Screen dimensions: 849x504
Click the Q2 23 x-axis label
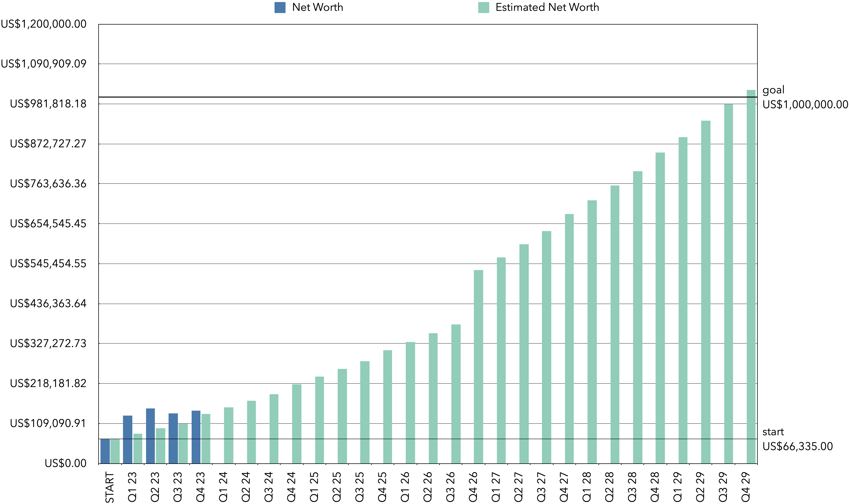coord(155,487)
